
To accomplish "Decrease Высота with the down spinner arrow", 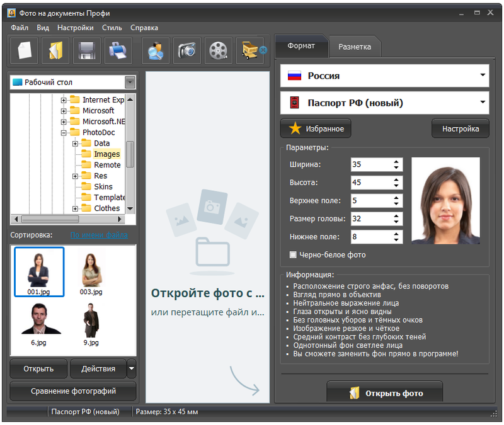I will pos(396,186).
